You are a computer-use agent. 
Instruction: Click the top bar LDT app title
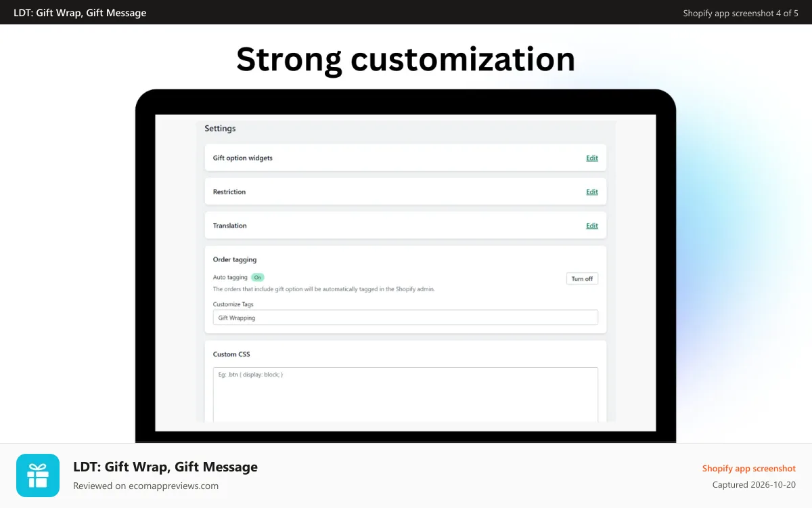click(x=80, y=13)
